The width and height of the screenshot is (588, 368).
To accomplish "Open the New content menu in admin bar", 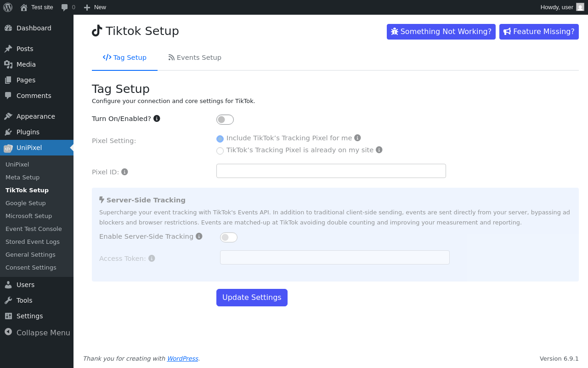I will coord(95,7).
